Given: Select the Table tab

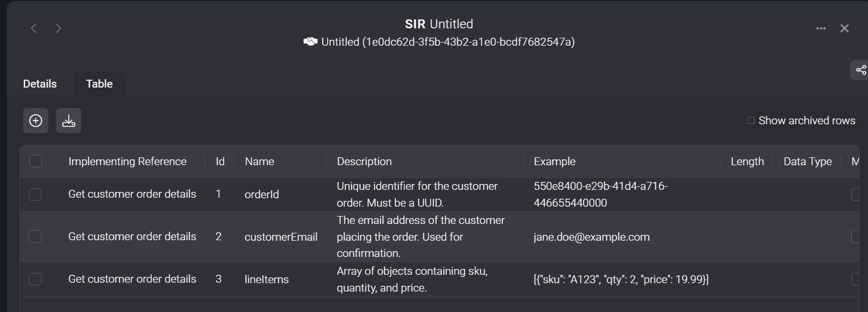Looking at the screenshot, I should pyautogui.click(x=99, y=84).
